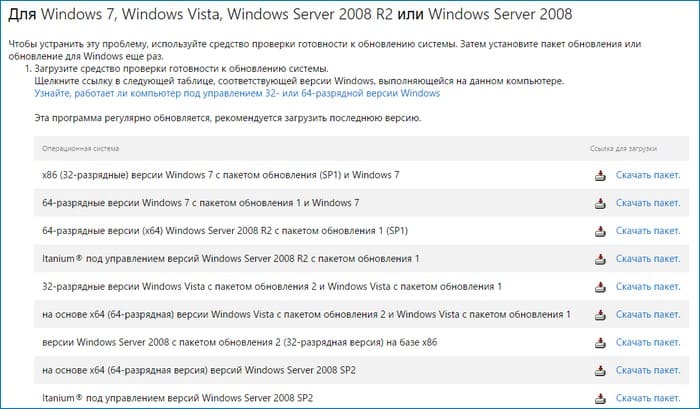This screenshot has width=700, height=409.
Task: Click download icon for x64 Windows Server 2008 R2 SP1
Action: click(600, 231)
